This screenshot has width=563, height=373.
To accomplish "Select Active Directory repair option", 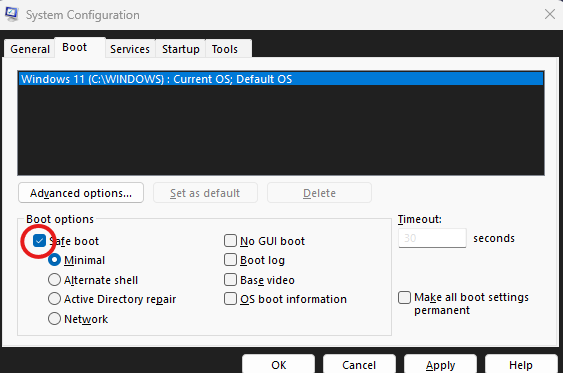I will [x=54, y=299].
